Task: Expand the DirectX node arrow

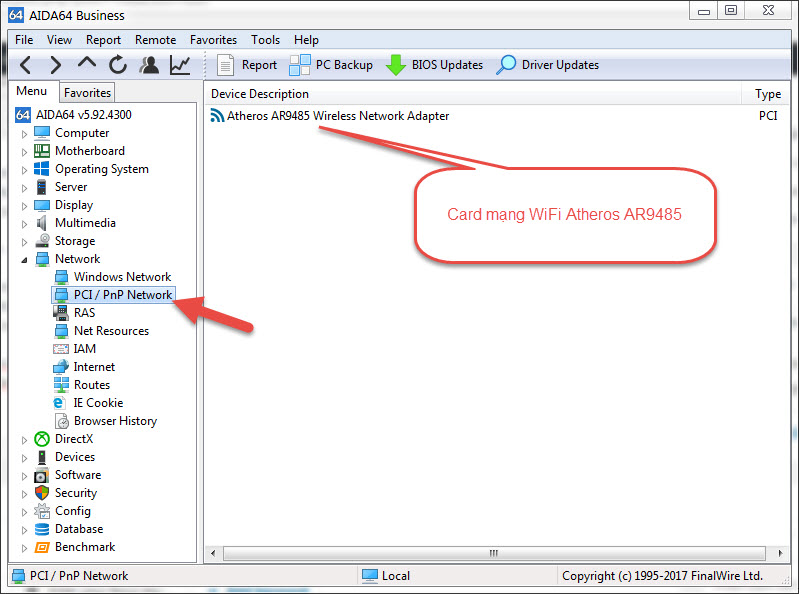Action: pyautogui.click(x=24, y=440)
